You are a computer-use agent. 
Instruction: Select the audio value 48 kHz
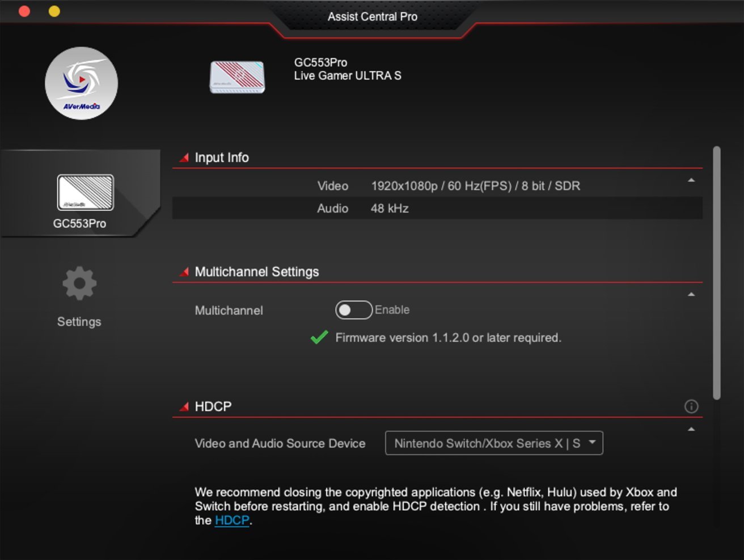point(390,209)
